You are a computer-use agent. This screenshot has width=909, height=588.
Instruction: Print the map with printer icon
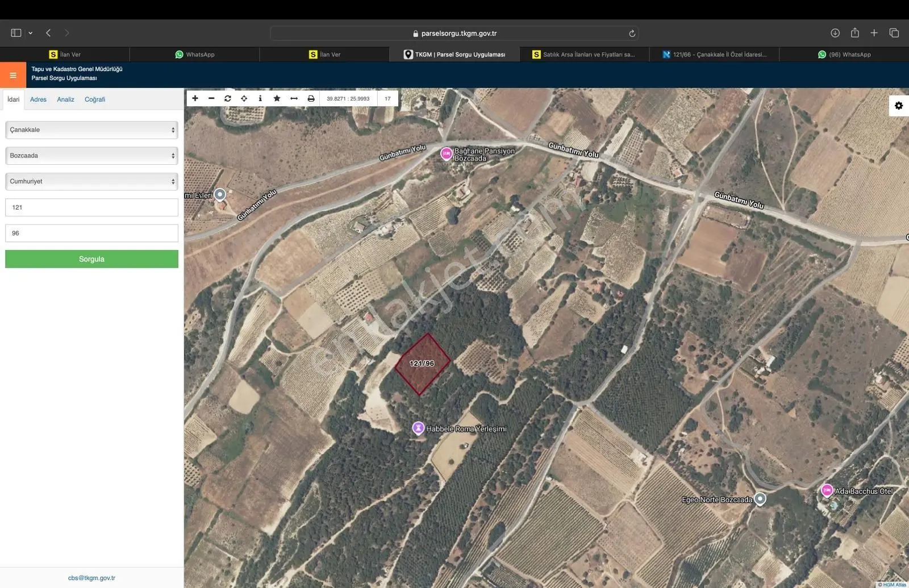(311, 98)
